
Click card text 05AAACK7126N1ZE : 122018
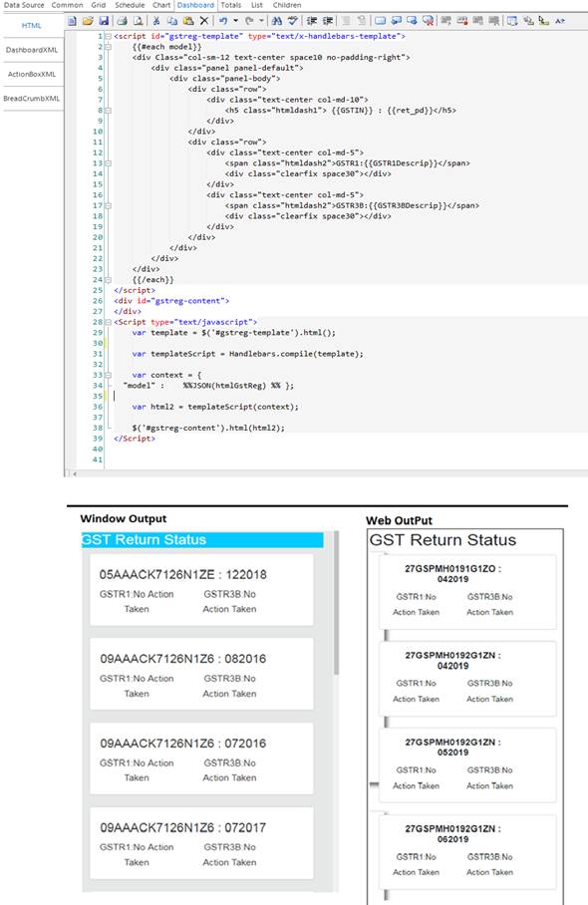183,575
